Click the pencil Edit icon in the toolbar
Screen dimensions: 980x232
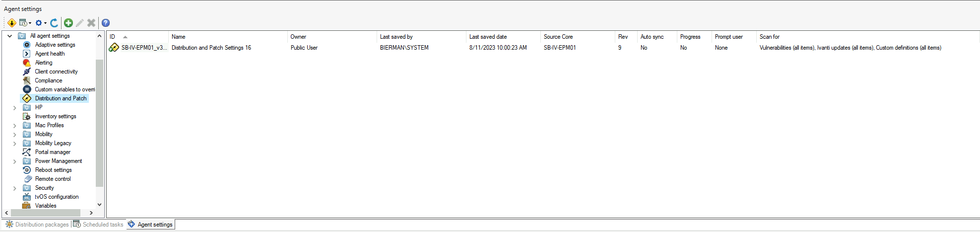(80, 23)
